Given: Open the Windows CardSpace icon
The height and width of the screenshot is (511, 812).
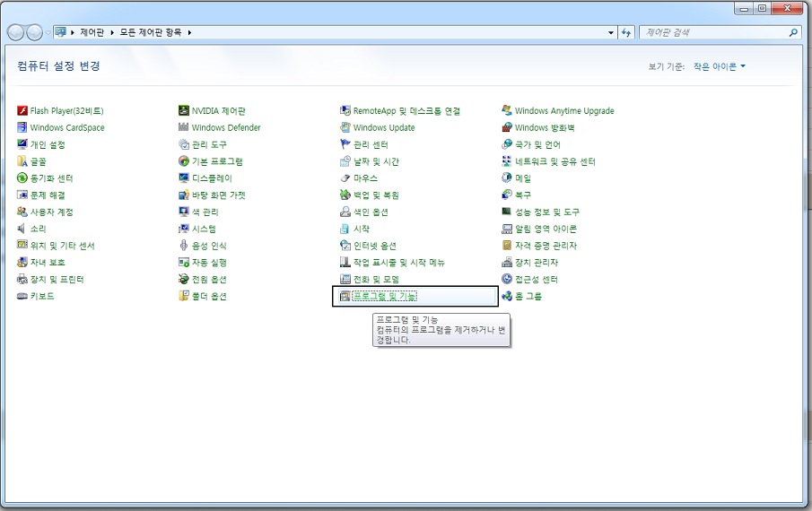Looking at the screenshot, I should click(x=22, y=127).
